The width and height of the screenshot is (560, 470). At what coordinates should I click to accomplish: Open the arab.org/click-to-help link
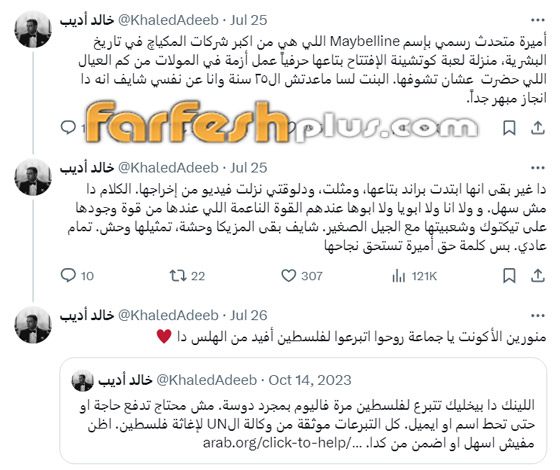click(278, 443)
